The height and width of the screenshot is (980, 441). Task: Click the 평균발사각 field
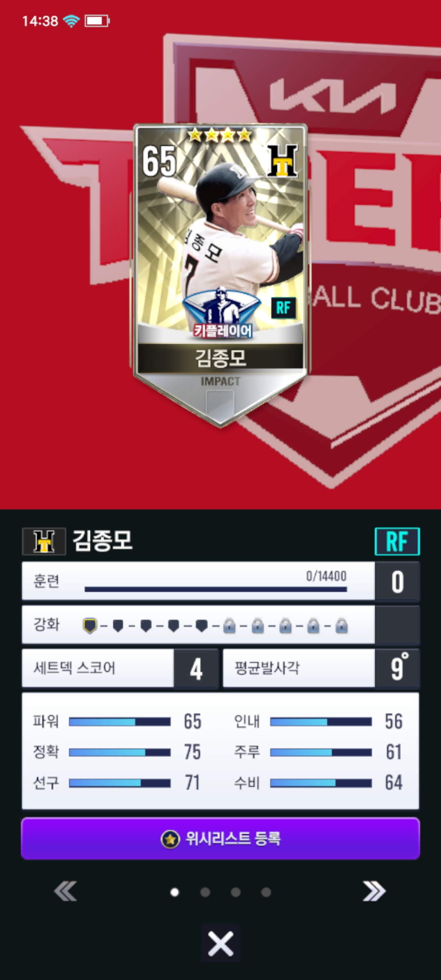point(321,668)
